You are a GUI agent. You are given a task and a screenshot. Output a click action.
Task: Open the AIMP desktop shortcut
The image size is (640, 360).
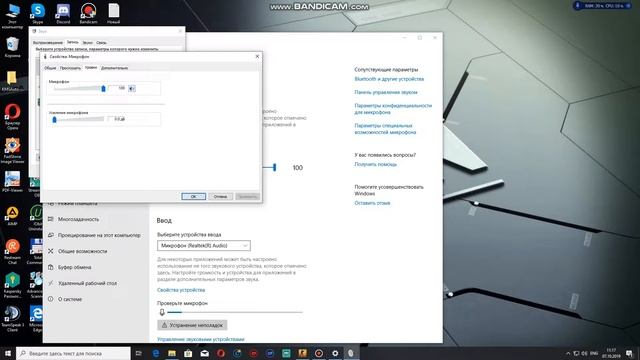(12, 216)
